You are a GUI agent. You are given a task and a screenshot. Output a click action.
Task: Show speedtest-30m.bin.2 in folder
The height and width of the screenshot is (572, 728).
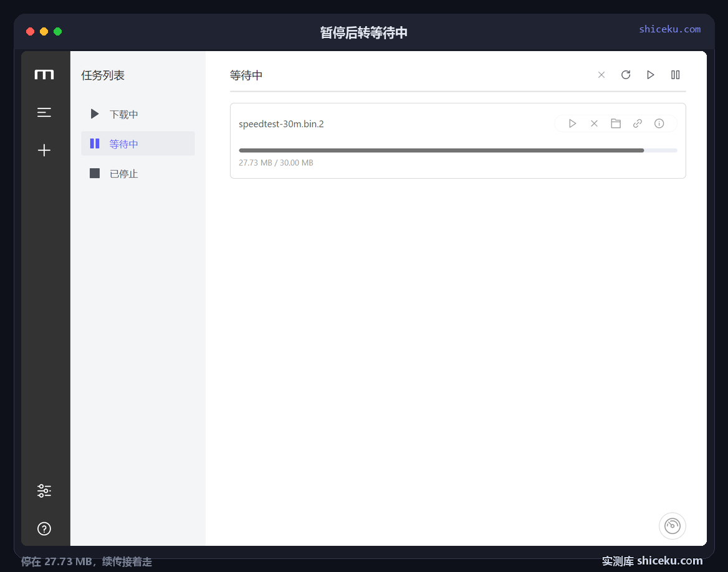616,123
